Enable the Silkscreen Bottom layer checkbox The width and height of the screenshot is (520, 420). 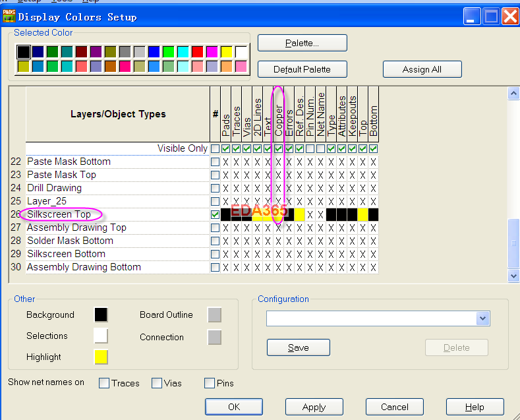[x=215, y=254]
